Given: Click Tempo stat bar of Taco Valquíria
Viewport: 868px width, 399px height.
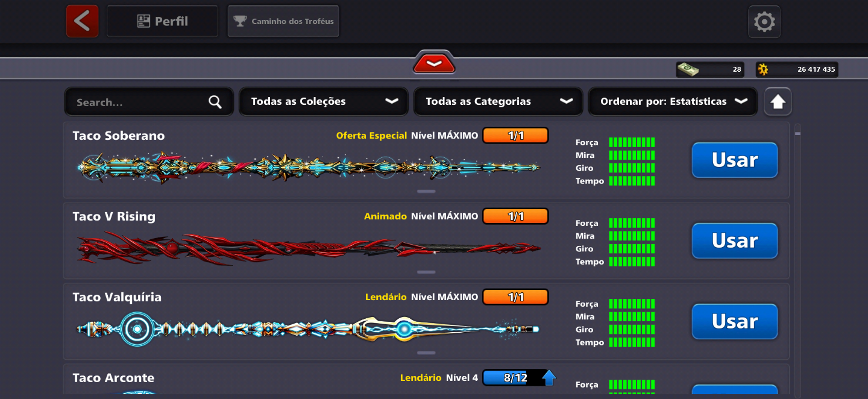Looking at the screenshot, I should [632, 342].
